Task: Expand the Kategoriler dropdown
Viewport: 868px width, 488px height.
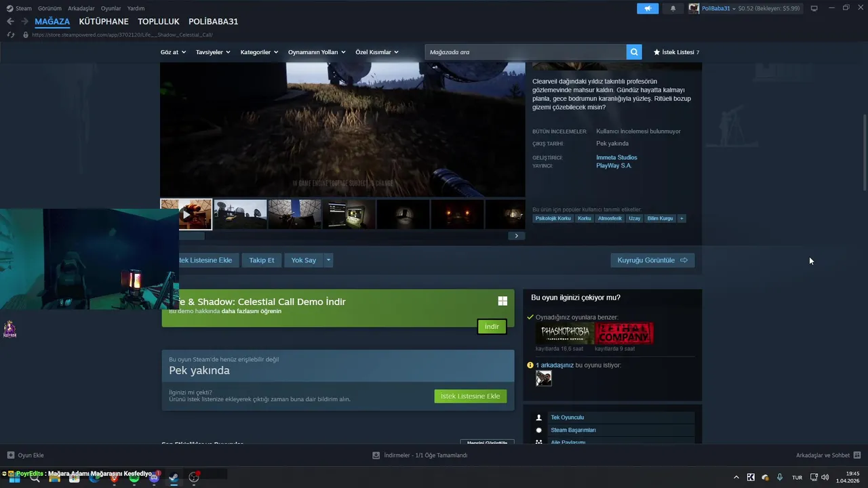Action: coord(259,52)
